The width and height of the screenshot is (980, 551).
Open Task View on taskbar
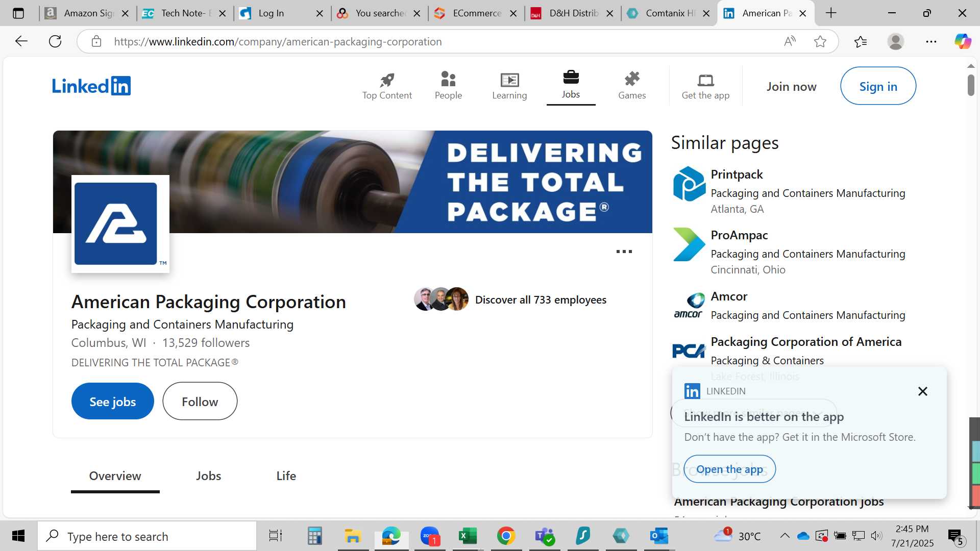click(x=276, y=536)
